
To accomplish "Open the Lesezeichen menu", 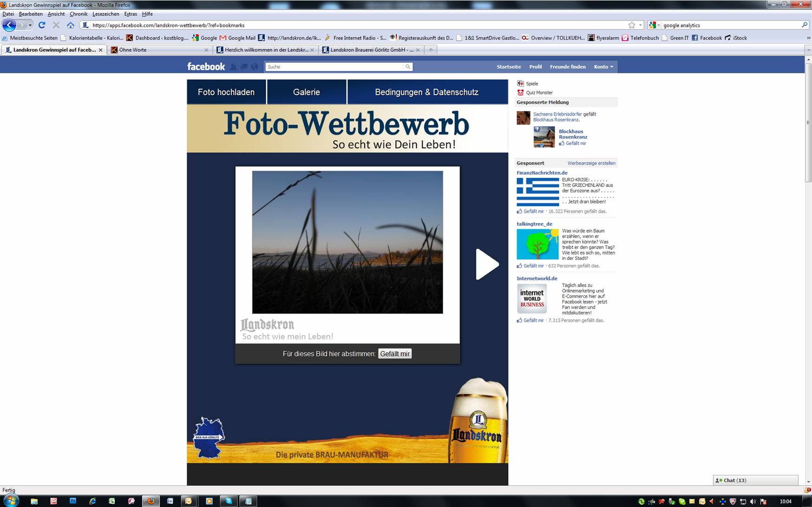I will pos(105,14).
